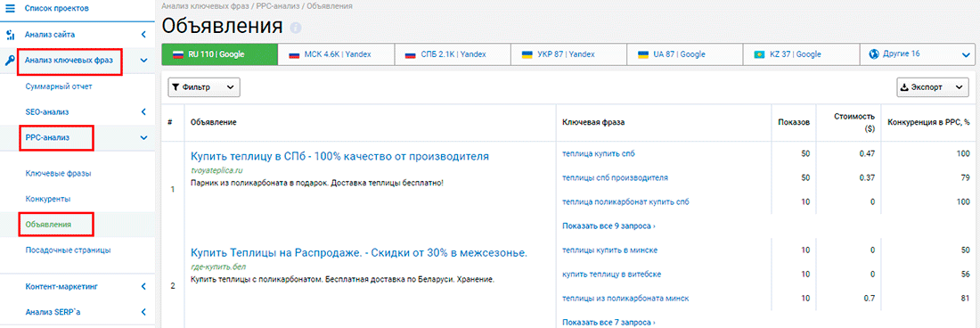Switch to the KZ 37 Google tab
980x328 pixels.
click(801, 54)
